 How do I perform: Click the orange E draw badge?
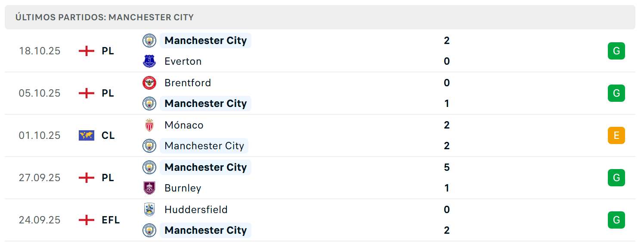pos(616,135)
